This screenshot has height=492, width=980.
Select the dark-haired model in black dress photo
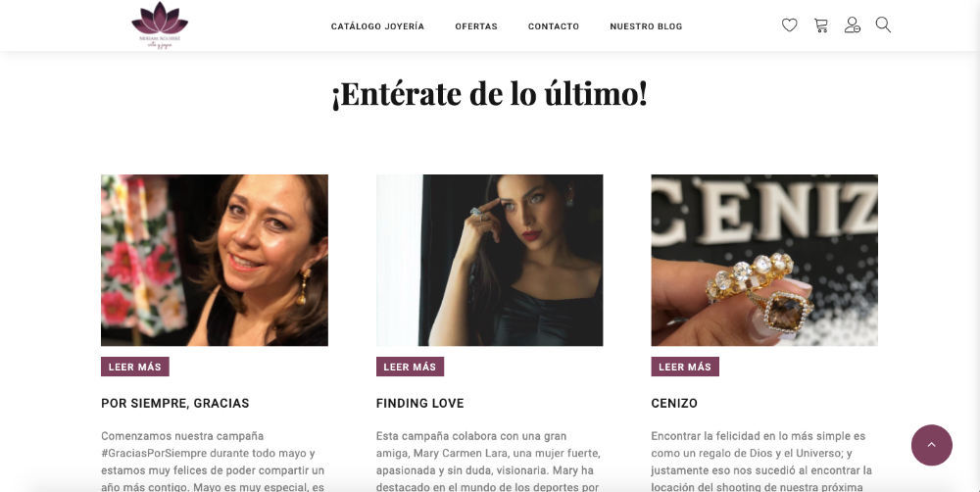click(489, 260)
